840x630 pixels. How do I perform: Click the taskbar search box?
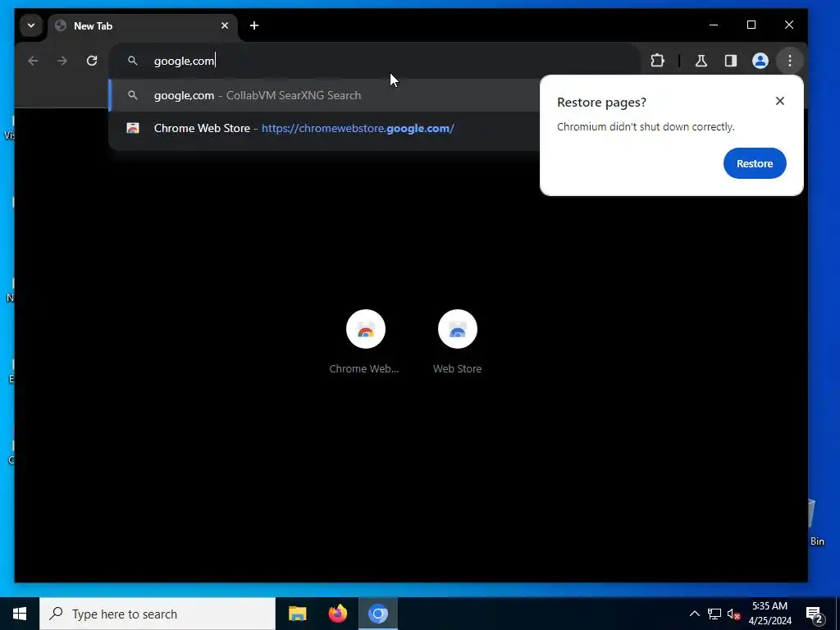pyautogui.click(x=157, y=614)
